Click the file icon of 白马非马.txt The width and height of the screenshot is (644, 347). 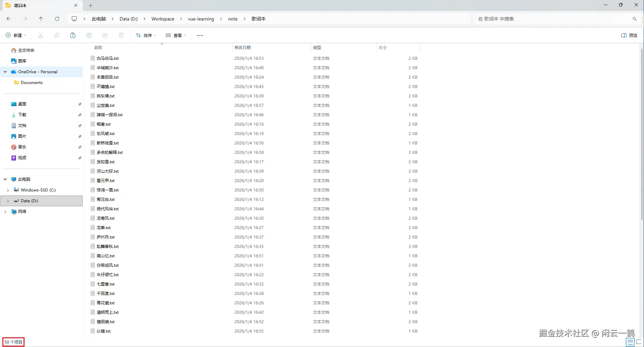pos(92,58)
